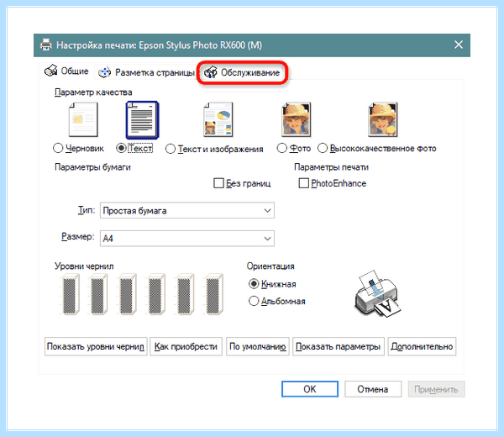Click the printer orientation preview image
This screenshot has width=504, height=437.
tap(378, 293)
